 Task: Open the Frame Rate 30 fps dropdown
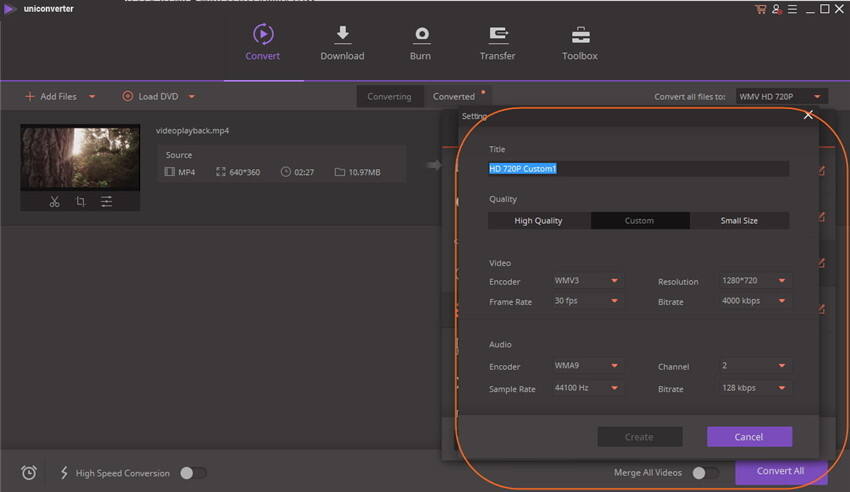[x=586, y=301]
